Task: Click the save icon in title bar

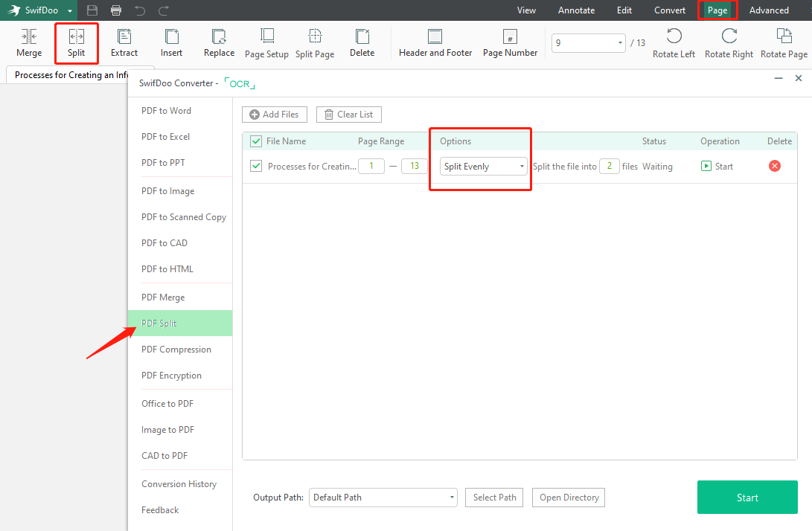Action: [92, 10]
